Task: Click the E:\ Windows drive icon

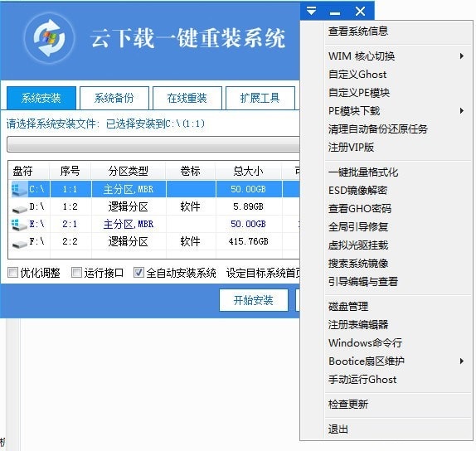Action: 19,225
